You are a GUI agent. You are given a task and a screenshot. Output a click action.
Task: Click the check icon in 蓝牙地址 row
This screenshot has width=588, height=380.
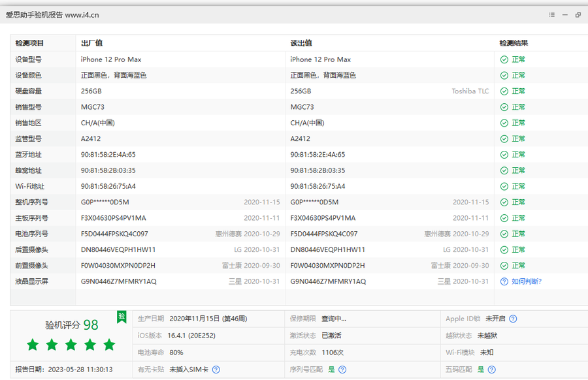pos(504,155)
